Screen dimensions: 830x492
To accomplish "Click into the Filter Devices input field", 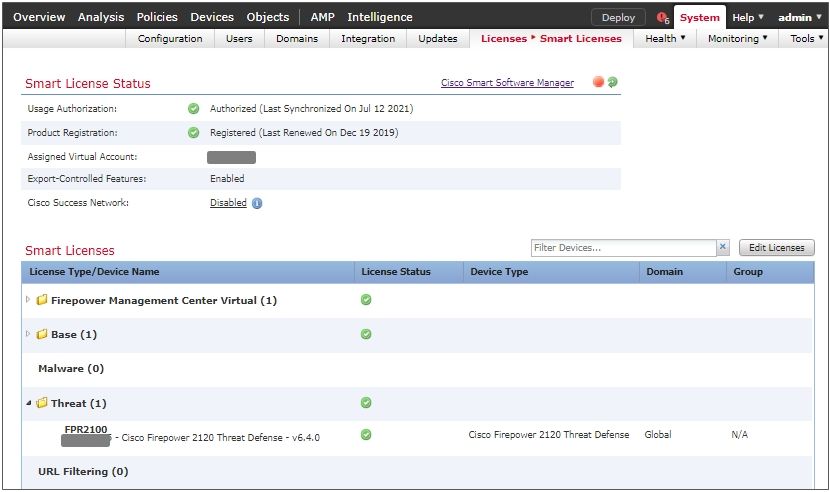I will (624, 247).
